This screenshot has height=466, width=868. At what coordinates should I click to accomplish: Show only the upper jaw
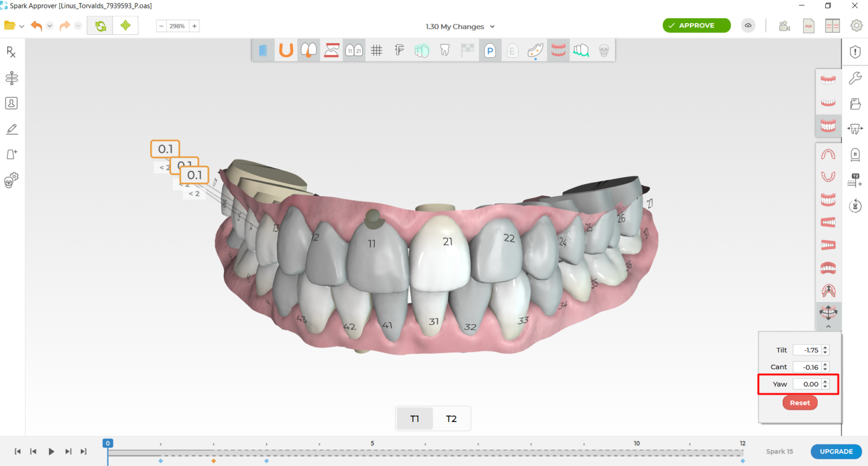(828, 80)
